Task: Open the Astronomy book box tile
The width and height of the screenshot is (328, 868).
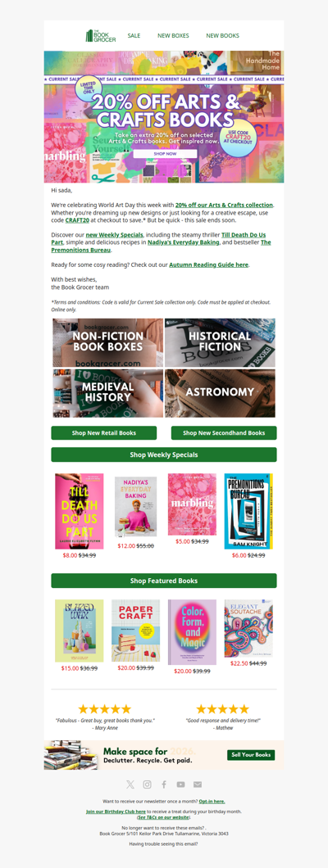Action: point(220,393)
